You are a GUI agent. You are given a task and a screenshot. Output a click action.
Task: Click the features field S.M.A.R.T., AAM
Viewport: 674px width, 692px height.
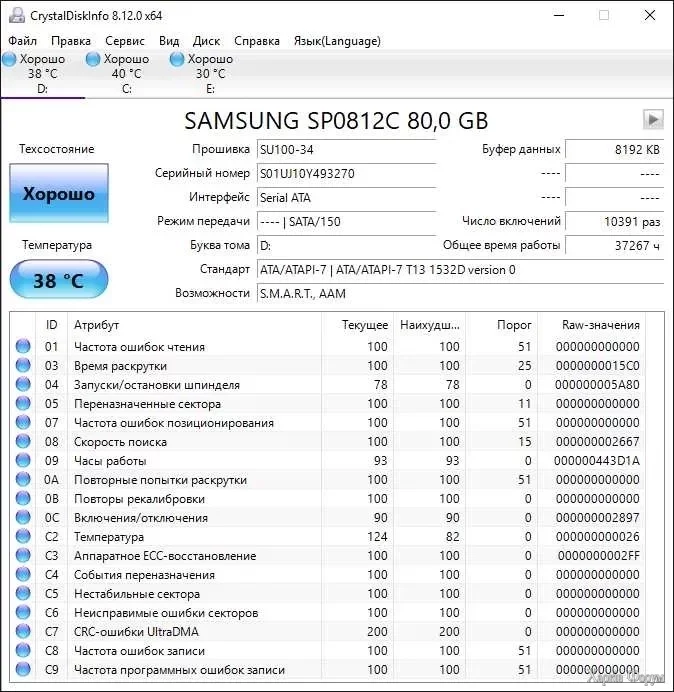click(x=460, y=293)
